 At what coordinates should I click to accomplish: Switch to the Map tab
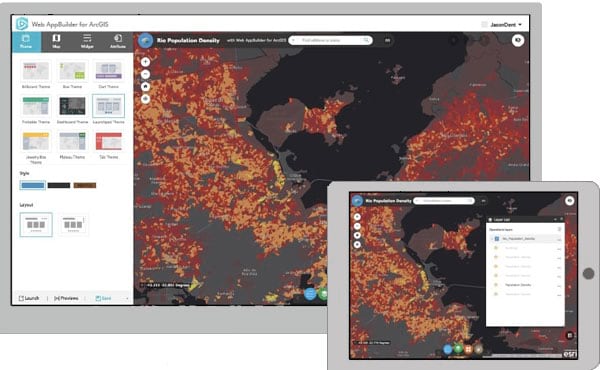(56, 42)
